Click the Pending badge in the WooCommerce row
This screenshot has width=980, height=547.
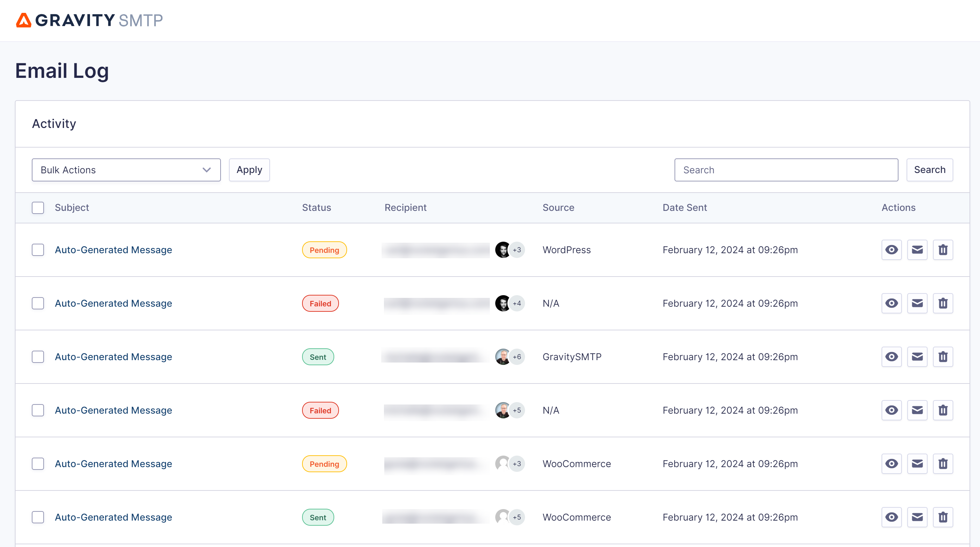tap(324, 464)
